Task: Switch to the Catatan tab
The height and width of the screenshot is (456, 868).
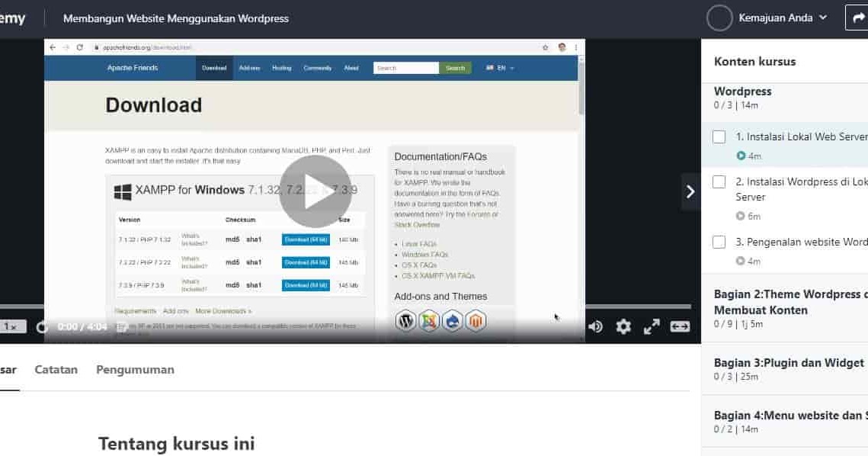Action: 56,370
